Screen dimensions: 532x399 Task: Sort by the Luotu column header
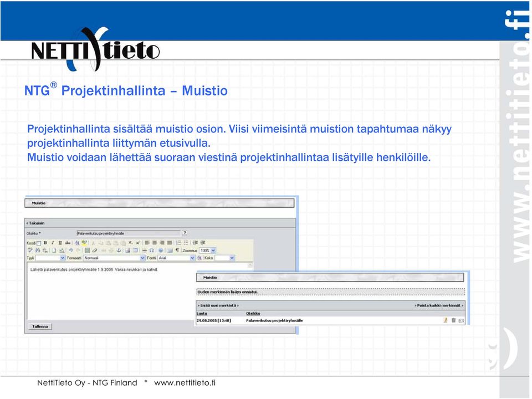[x=202, y=314]
